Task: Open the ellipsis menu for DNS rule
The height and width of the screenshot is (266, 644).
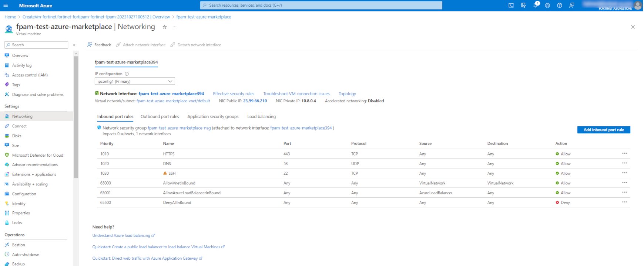Action: [x=625, y=163]
